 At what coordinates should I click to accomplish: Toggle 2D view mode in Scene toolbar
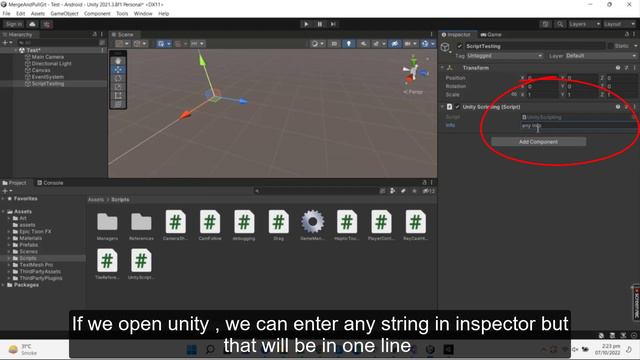[334, 44]
